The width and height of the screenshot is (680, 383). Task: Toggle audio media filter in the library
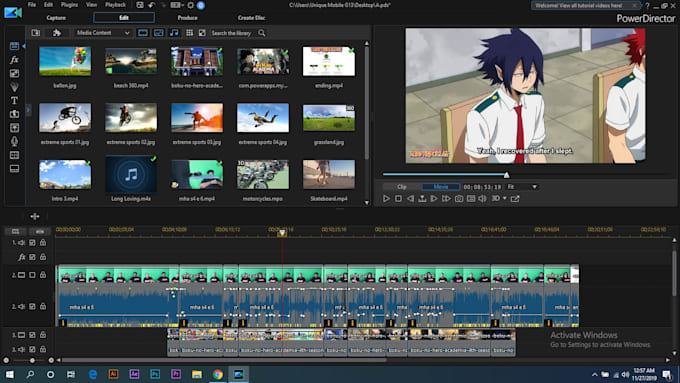pyautogui.click(x=174, y=33)
